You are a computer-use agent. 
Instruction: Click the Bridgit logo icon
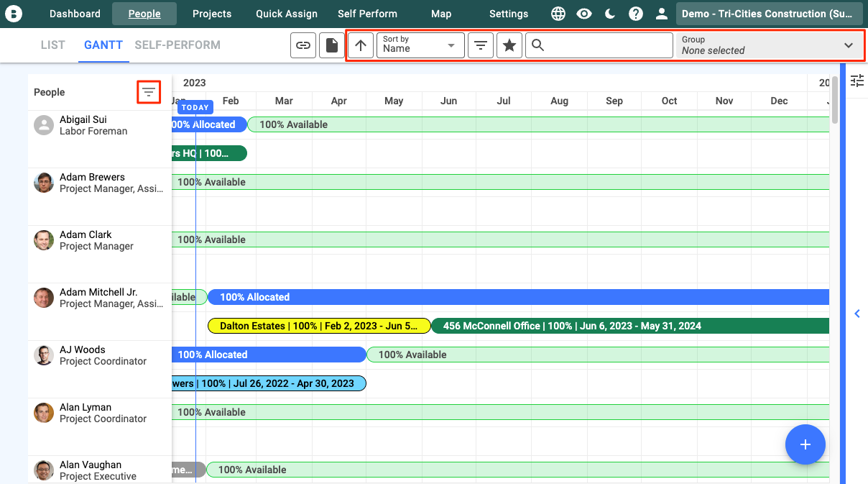pyautogui.click(x=14, y=14)
